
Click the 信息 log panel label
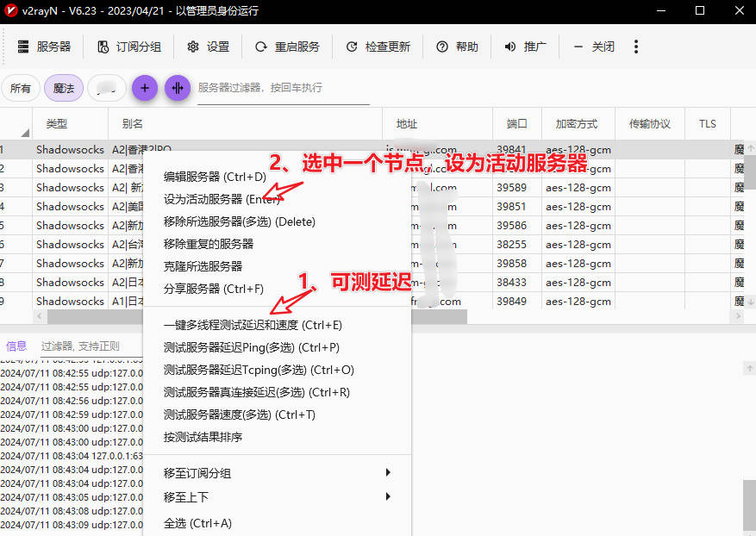click(x=16, y=346)
